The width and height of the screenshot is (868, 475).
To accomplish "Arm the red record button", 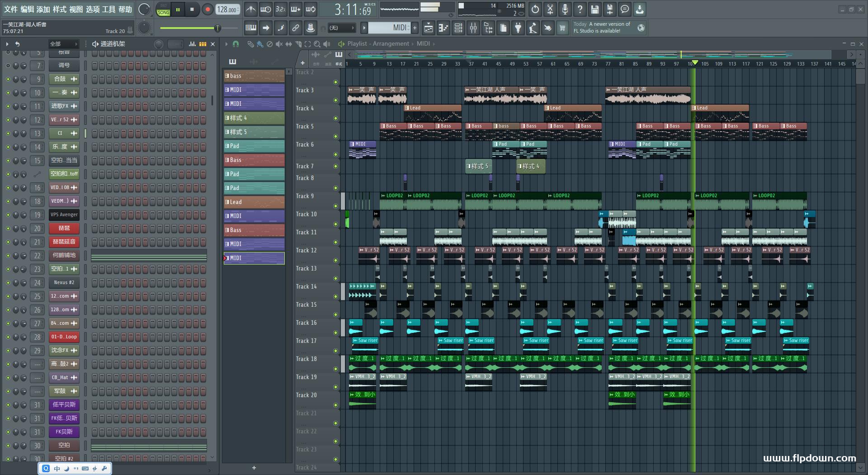I will 208,9.
